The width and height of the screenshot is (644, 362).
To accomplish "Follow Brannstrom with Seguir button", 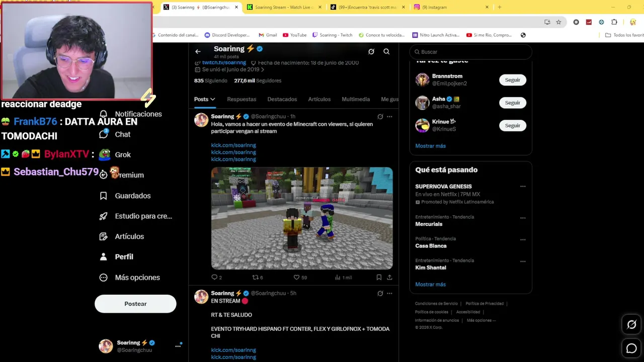I will (513, 80).
